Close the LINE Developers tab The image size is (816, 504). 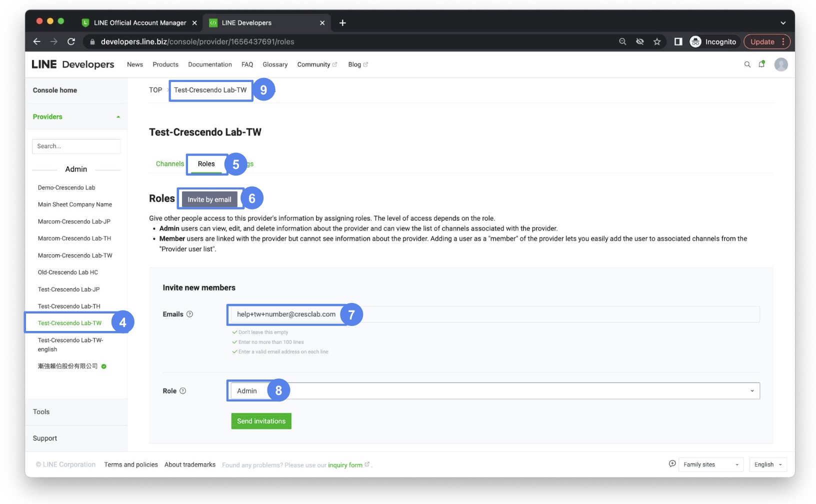(322, 22)
